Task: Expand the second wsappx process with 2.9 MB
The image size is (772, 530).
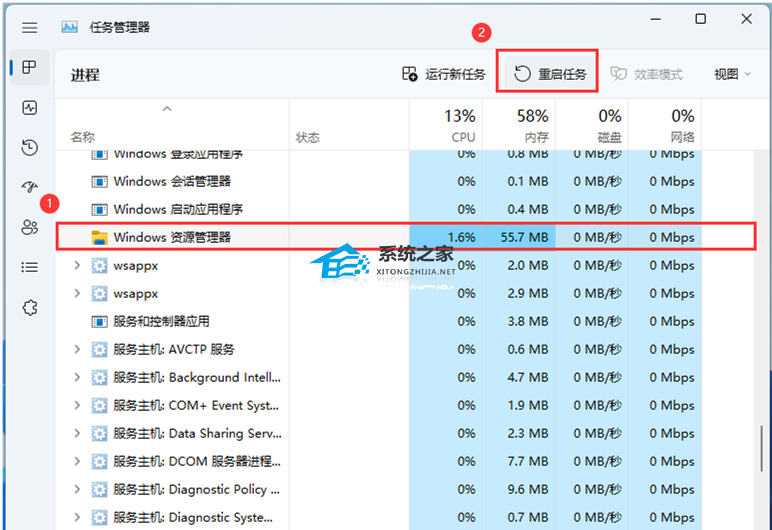Action: 77,294
